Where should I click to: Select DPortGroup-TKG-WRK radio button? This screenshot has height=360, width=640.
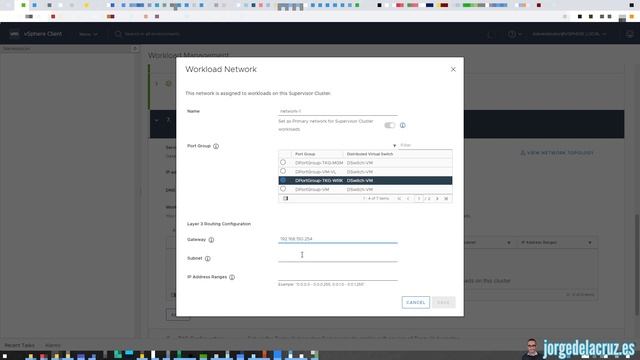(283, 180)
